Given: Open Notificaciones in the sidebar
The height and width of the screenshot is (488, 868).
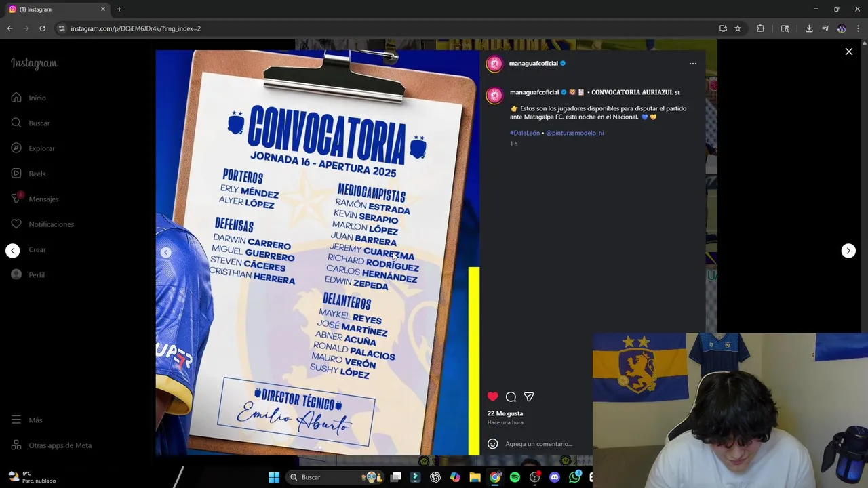Looking at the screenshot, I should pyautogui.click(x=42, y=224).
